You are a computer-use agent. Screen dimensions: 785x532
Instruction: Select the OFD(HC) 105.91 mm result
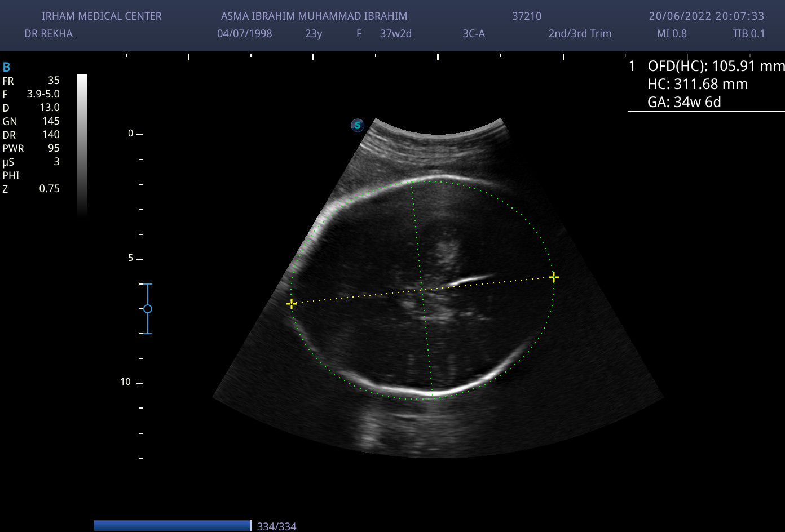(x=716, y=66)
